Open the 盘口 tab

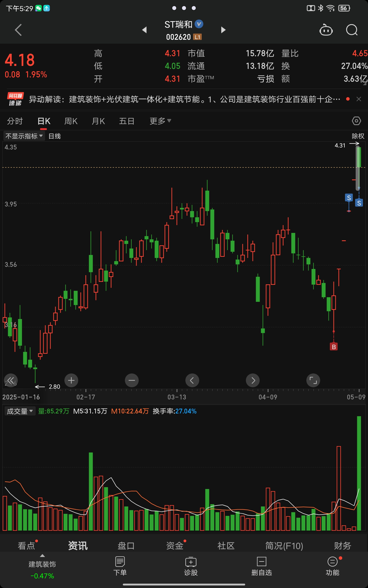[x=126, y=546]
